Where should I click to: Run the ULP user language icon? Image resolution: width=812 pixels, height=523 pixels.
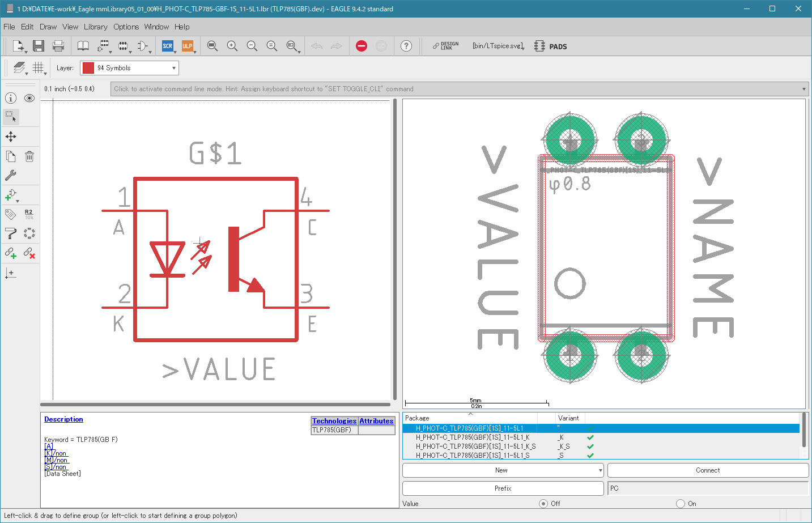point(188,46)
